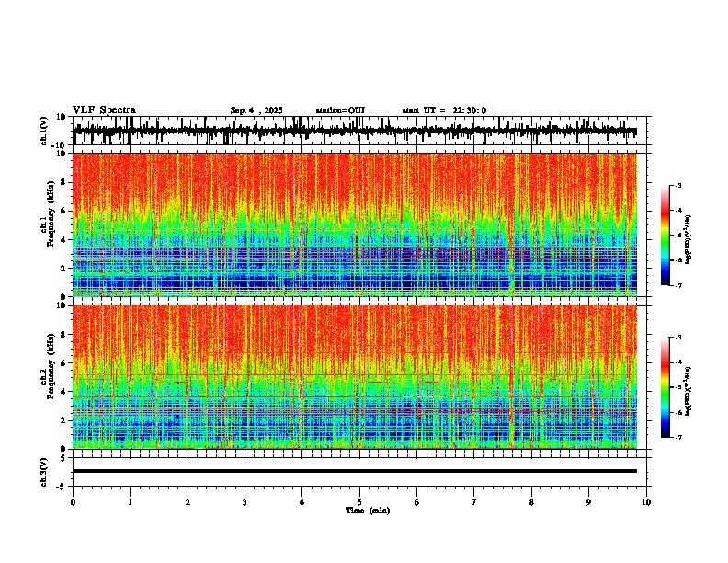
Task: Click the '-3' label on ch.2 color bar
Action: [677, 338]
